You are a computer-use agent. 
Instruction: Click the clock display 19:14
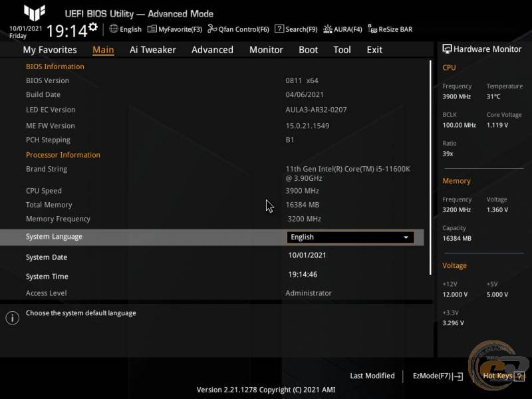67,31
